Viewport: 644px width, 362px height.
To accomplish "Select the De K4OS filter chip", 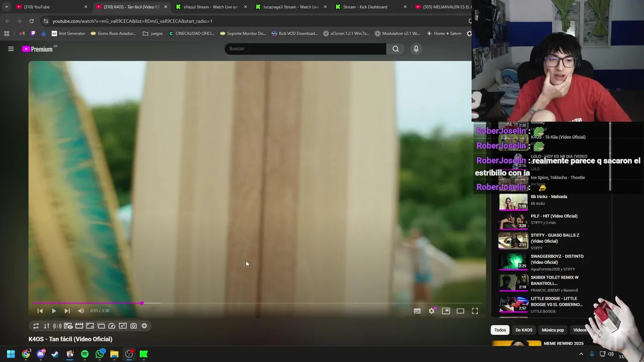I will point(524,330).
